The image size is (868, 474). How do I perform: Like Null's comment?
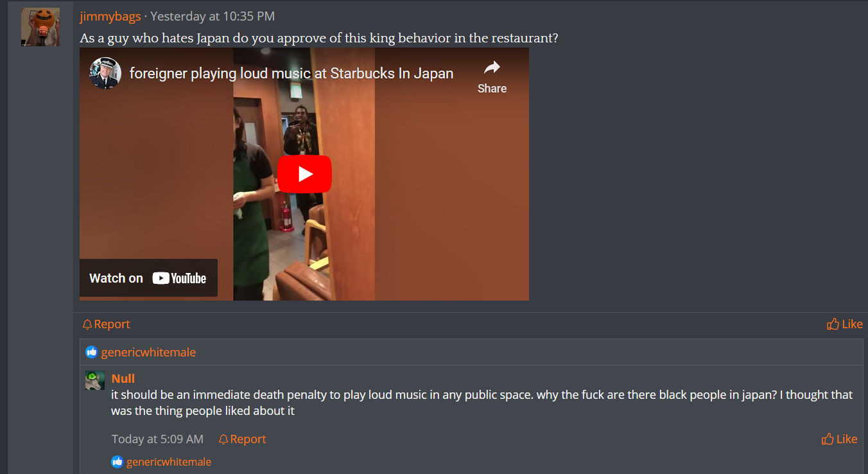point(840,439)
